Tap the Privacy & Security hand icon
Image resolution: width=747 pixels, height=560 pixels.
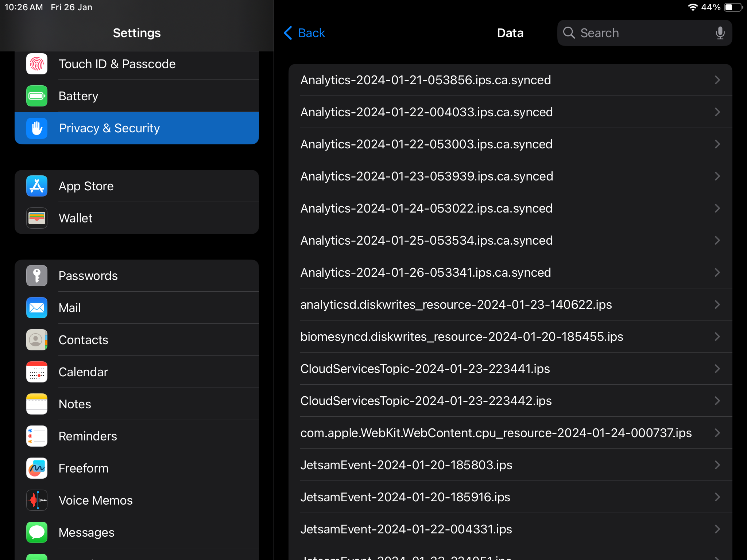click(36, 128)
